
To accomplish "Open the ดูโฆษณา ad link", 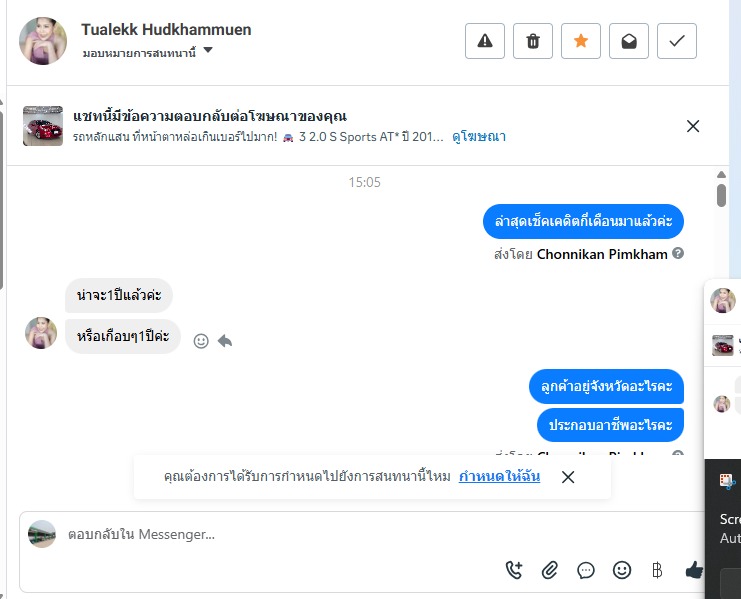I will pyautogui.click(x=479, y=137).
